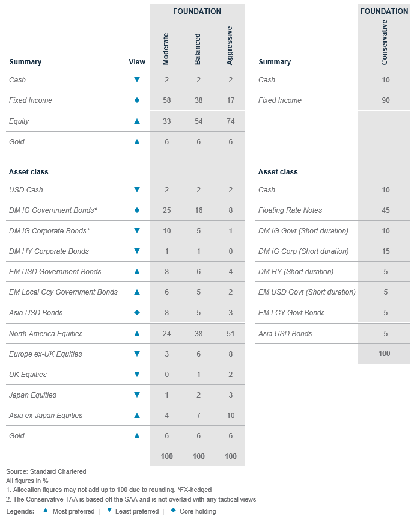Select the EM LCY Govt Bonds label
Viewport: 420px width, 519px height.
click(291, 313)
